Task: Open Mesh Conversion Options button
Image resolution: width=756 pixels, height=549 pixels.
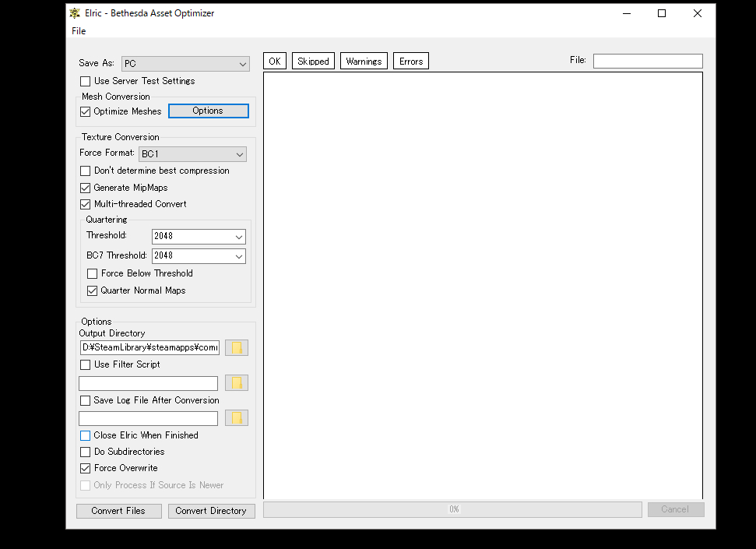Action: [209, 111]
